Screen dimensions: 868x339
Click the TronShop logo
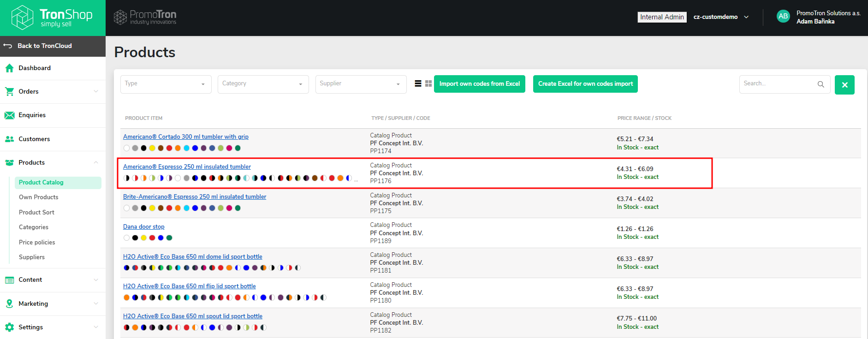[x=52, y=18]
